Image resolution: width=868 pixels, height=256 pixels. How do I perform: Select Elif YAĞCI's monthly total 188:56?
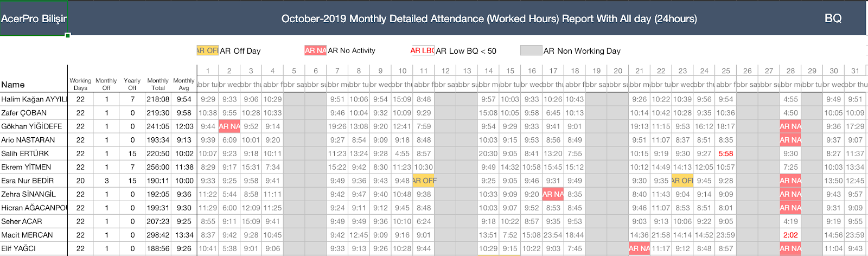click(x=158, y=248)
